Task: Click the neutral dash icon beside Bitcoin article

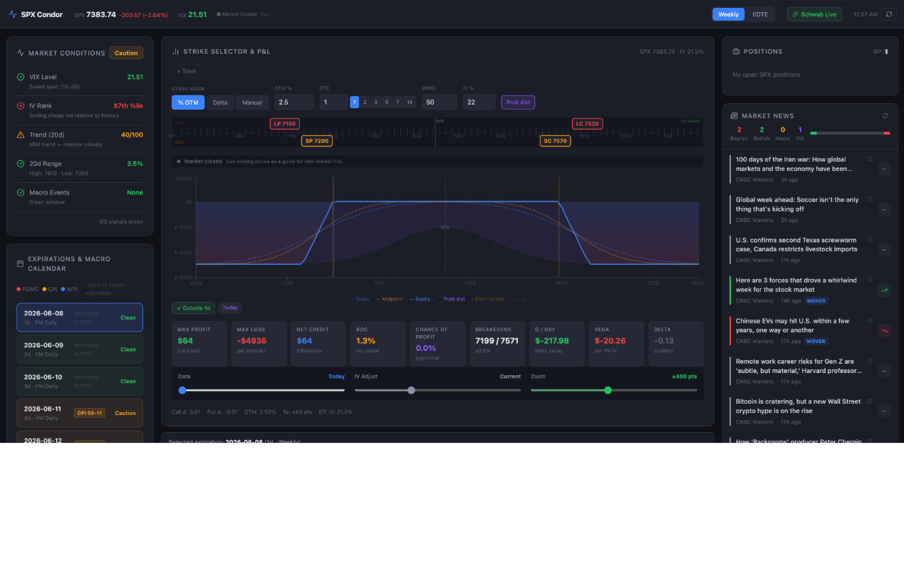Action: coord(884,411)
